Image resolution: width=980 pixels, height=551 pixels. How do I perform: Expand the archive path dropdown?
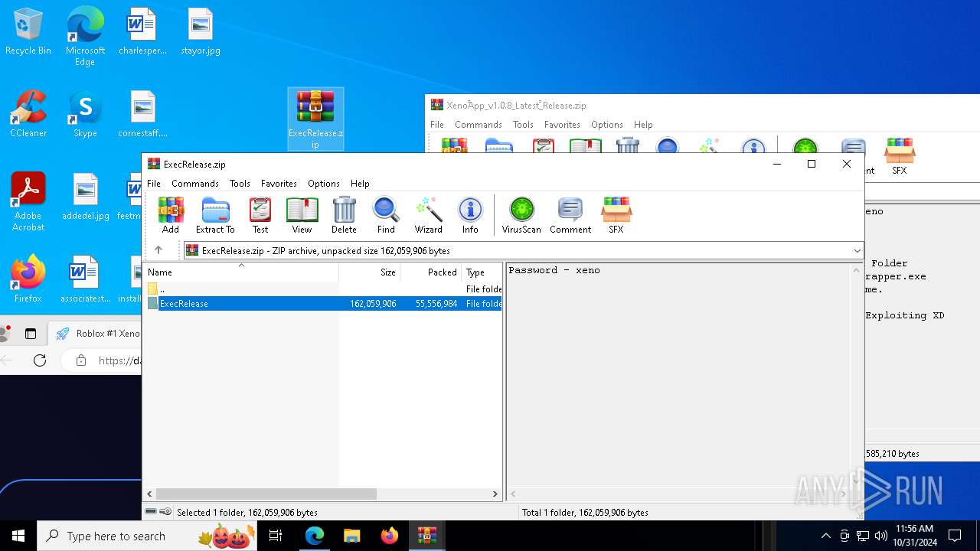click(x=857, y=250)
